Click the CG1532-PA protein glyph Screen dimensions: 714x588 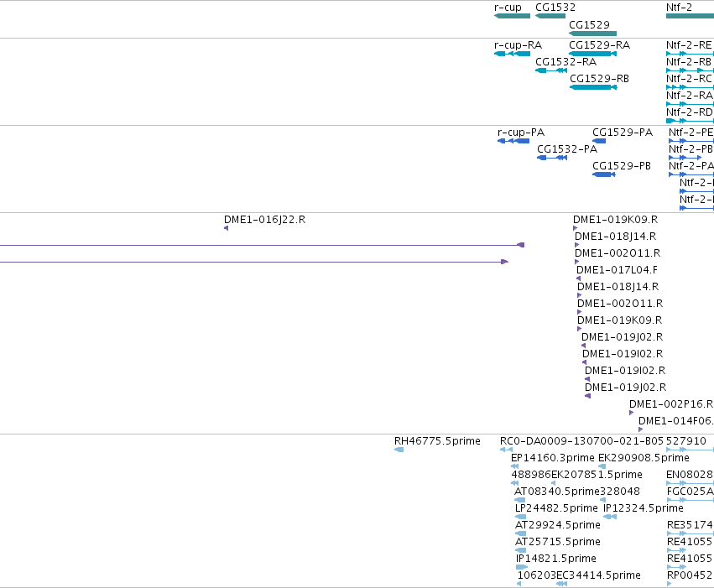click(552, 158)
